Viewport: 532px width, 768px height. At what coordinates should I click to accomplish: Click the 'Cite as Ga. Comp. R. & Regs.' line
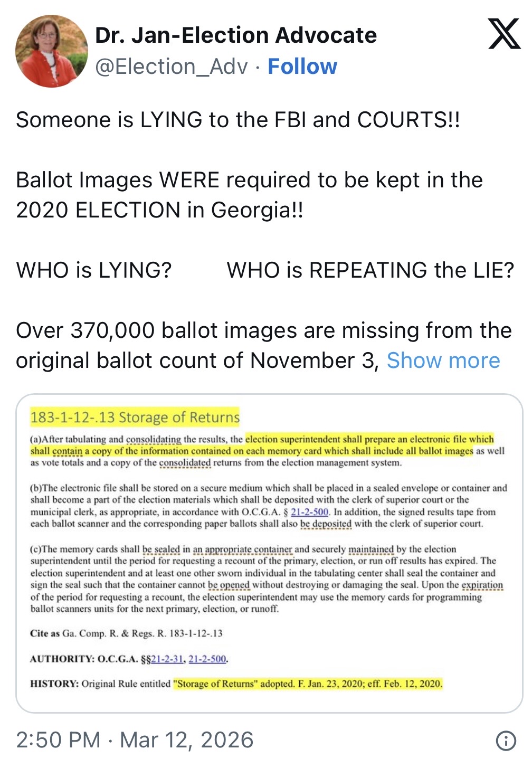click(127, 633)
